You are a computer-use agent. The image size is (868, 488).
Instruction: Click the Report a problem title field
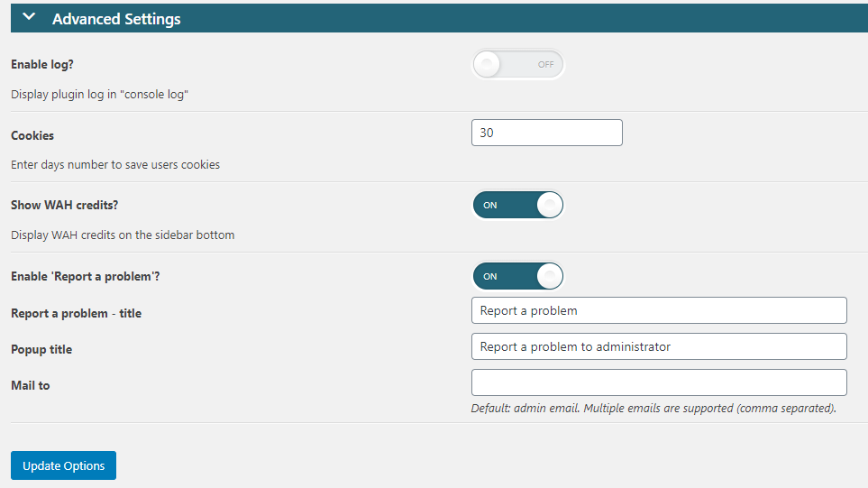tap(659, 310)
